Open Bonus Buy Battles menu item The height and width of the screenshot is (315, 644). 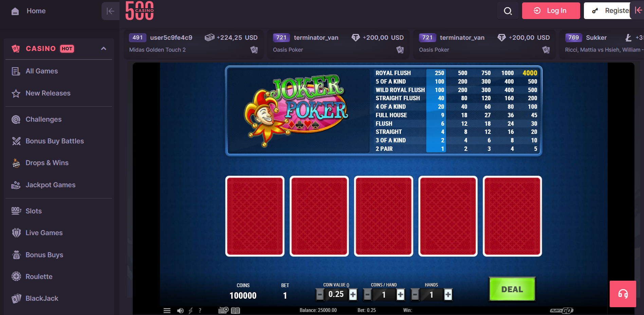[54, 141]
